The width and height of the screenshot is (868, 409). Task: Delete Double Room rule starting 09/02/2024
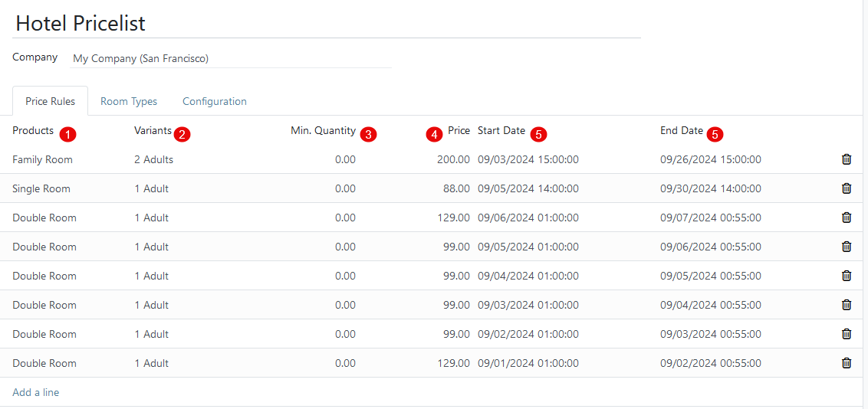point(847,334)
